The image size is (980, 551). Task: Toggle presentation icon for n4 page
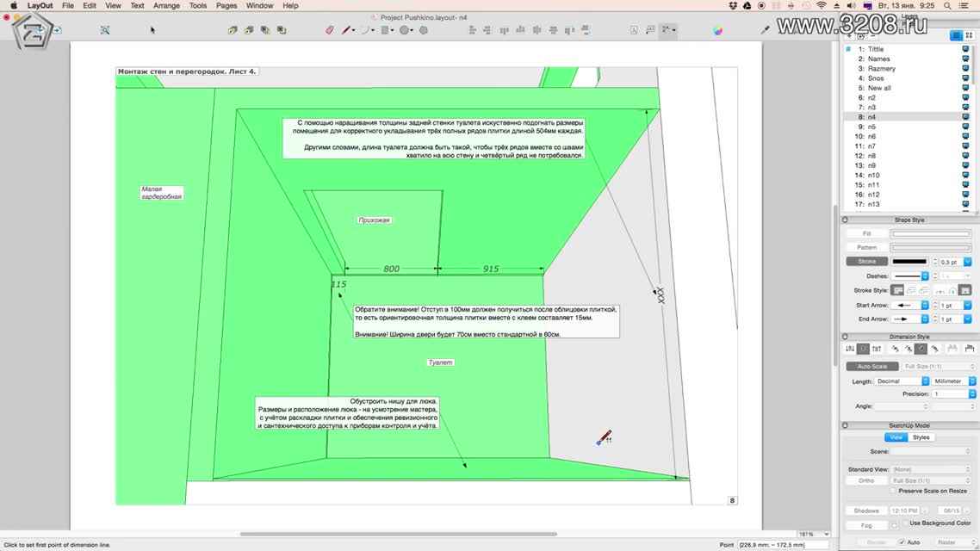point(965,117)
